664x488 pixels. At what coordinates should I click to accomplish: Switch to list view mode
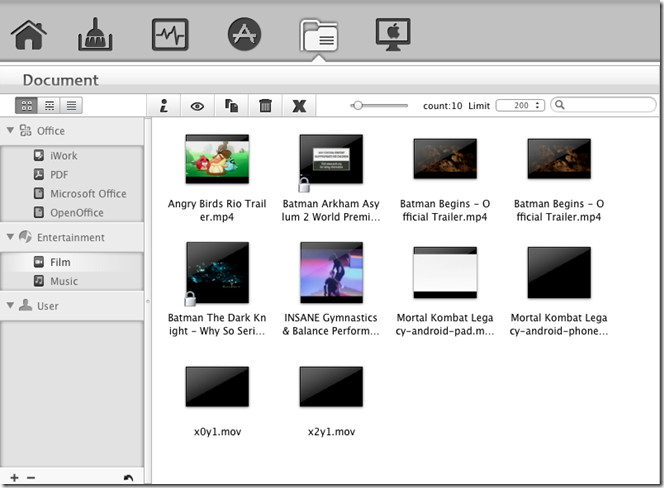[x=72, y=105]
